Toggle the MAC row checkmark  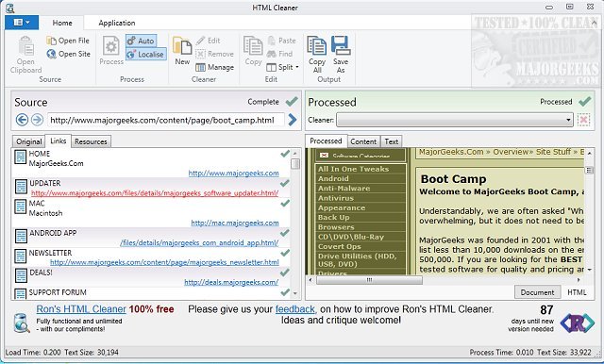[285, 203]
